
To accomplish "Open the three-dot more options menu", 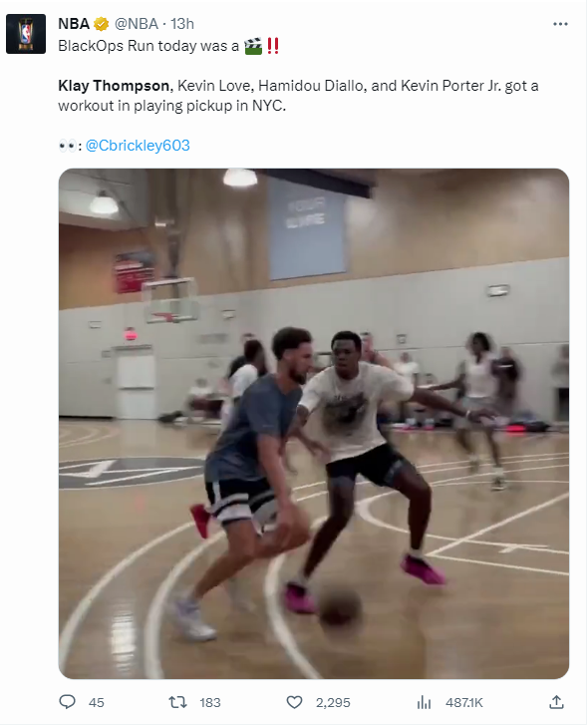I will (560, 24).
